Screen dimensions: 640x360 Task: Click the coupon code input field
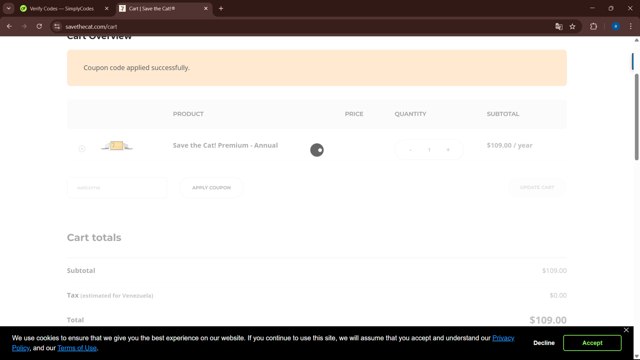(117, 188)
